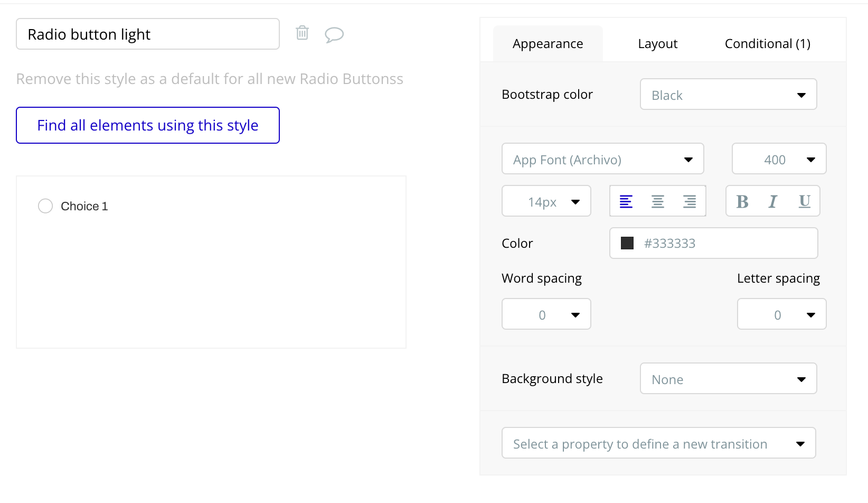Screen dimensions: 868x503
Task: Open the font weight 400 dropdown
Action: pyautogui.click(x=779, y=159)
